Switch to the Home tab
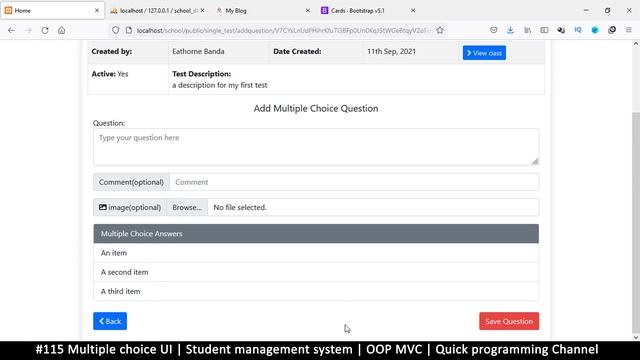640x360 pixels. click(x=52, y=11)
